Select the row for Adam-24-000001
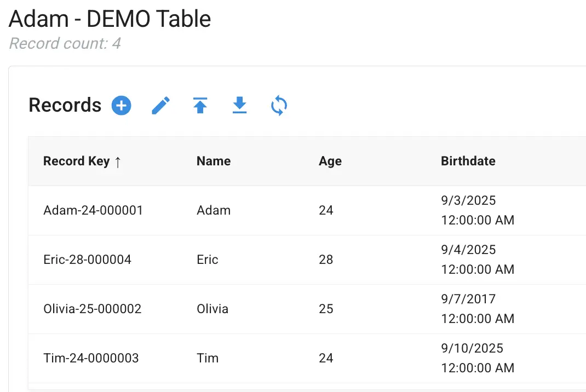Screen dimensions: 586x392 93,210
